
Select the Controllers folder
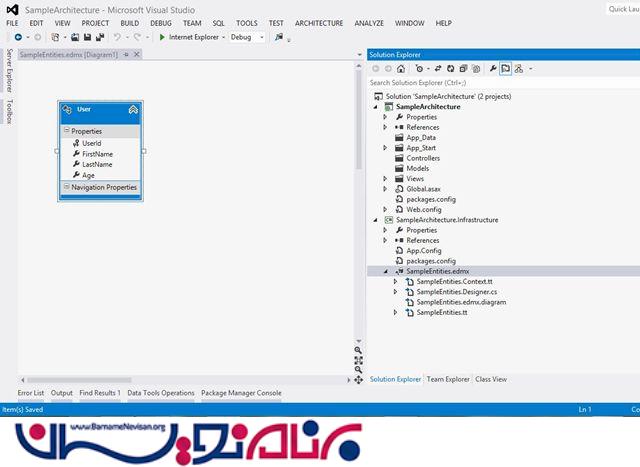pos(423,158)
